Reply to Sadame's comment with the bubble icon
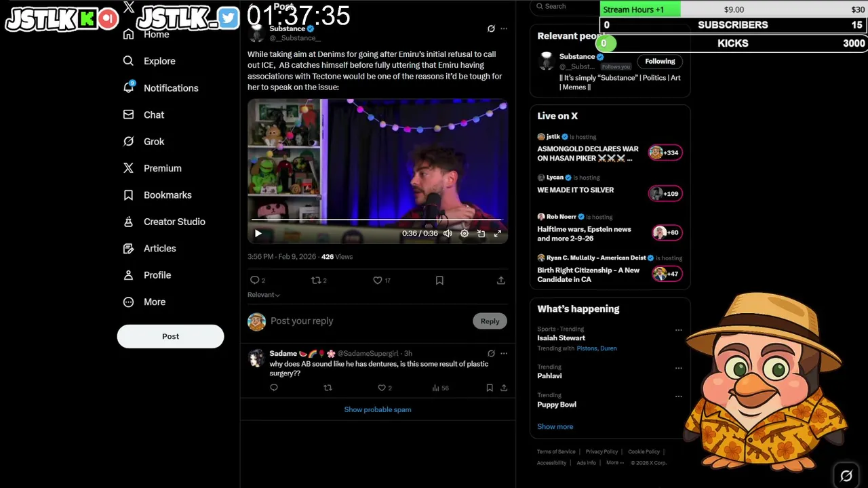 click(274, 388)
